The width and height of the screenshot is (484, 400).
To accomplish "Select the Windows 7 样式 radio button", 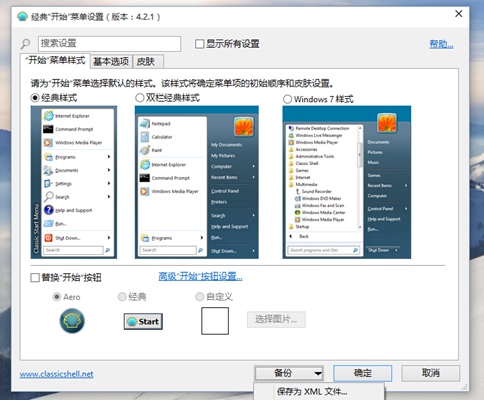I will [287, 99].
